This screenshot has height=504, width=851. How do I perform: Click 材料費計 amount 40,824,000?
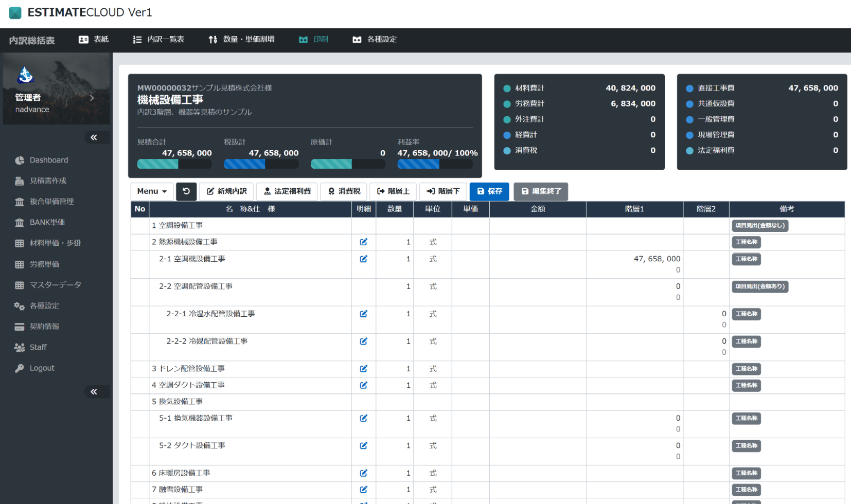pos(630,88)
